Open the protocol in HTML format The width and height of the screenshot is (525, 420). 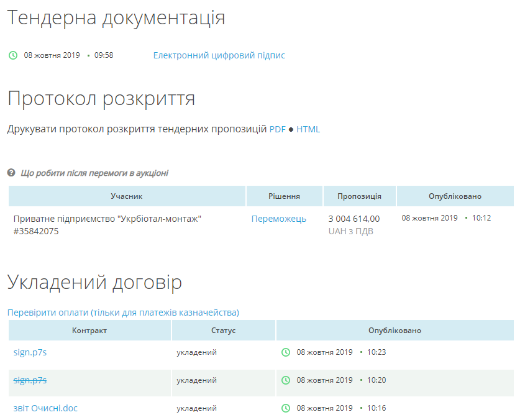308,129
